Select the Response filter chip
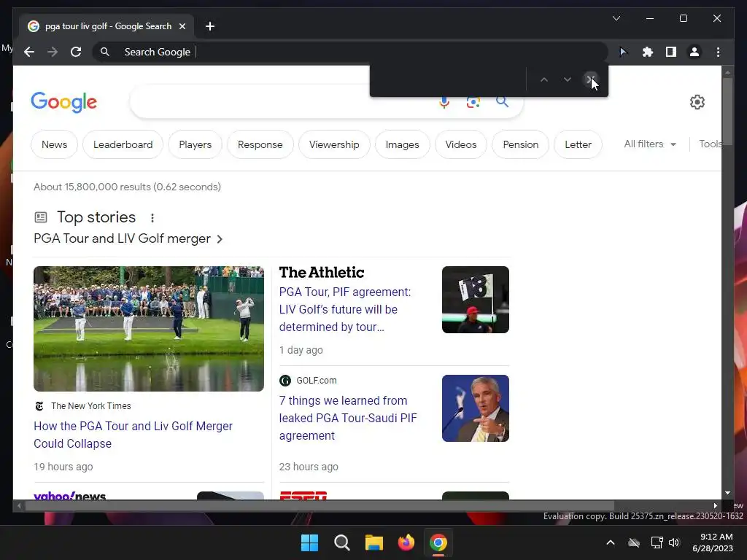This screenshot has width=747, height=560. pyautogui.click(x=260, y=144)
